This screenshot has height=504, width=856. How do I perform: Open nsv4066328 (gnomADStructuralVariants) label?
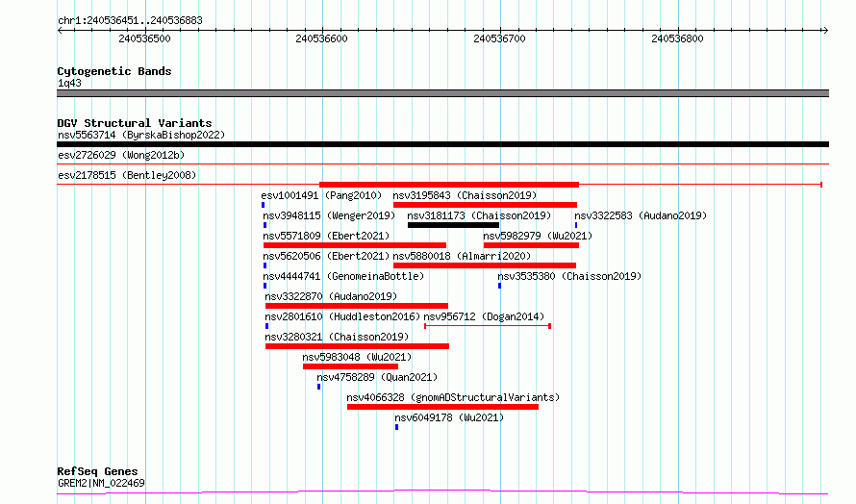pos(453,397)
